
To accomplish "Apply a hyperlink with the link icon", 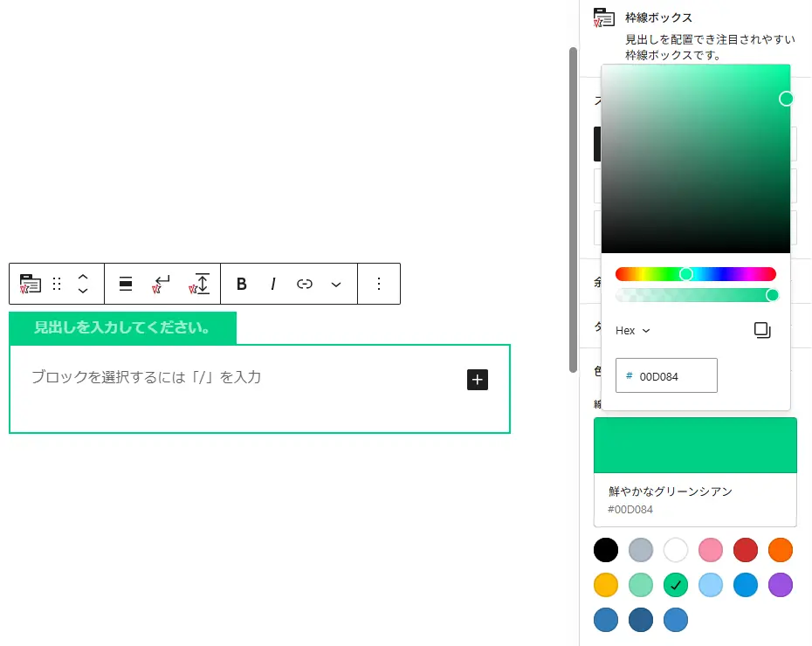I will (304, 284).
